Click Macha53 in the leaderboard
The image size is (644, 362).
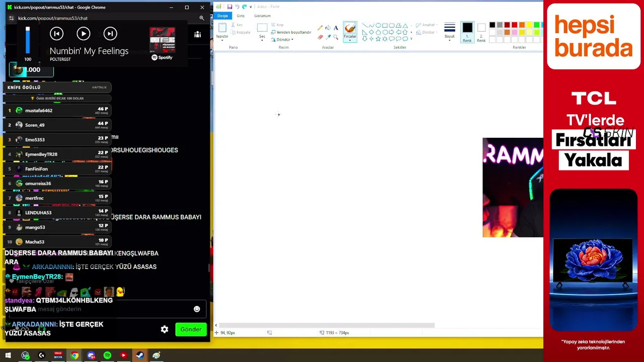coord(35,242)
